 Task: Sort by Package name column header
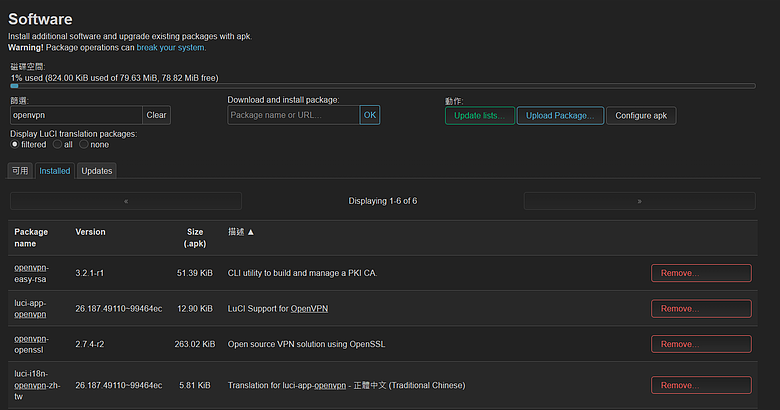(31, 238)
